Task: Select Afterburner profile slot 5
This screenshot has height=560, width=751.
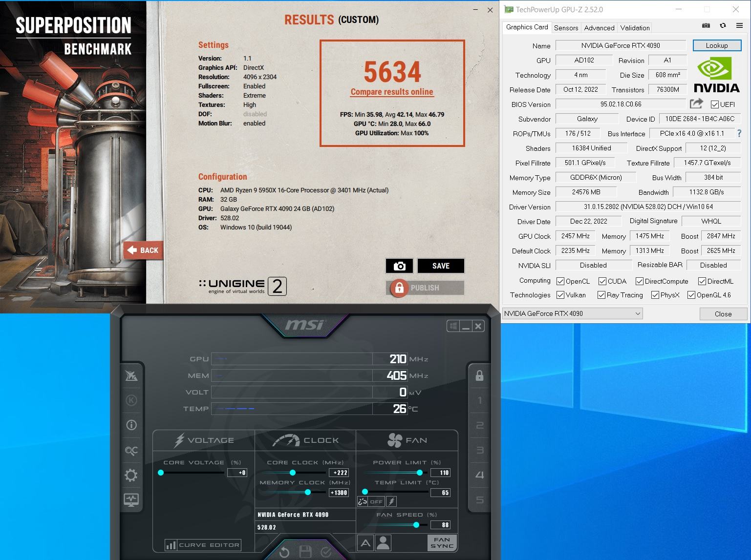Action: click(480, 500)
